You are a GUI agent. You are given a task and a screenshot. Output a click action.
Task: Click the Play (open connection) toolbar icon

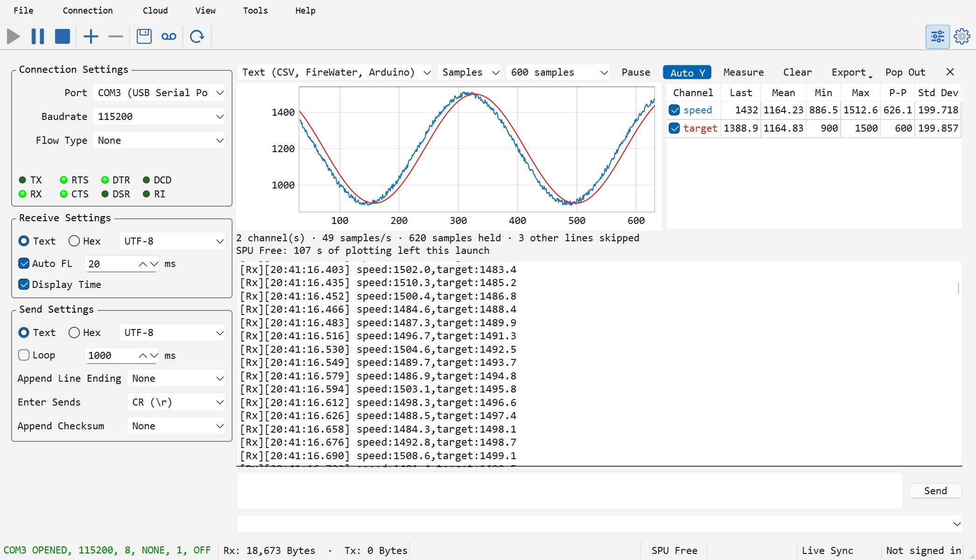pos(14,36)
